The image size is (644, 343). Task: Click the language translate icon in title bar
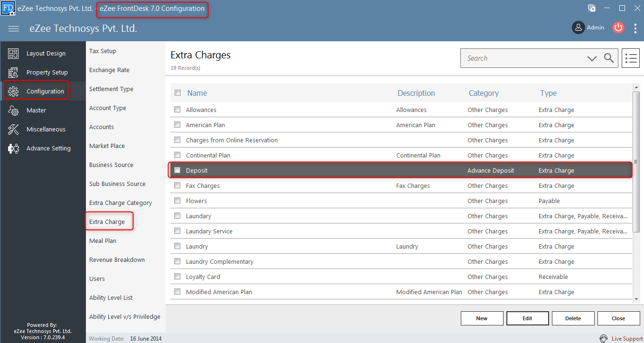click(592, 8)
